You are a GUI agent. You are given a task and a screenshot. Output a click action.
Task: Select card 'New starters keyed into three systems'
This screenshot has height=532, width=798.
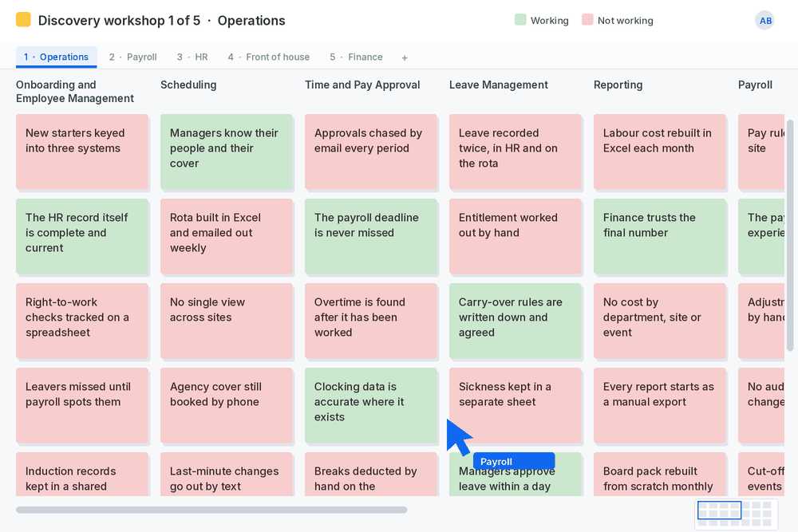[82, 152]
